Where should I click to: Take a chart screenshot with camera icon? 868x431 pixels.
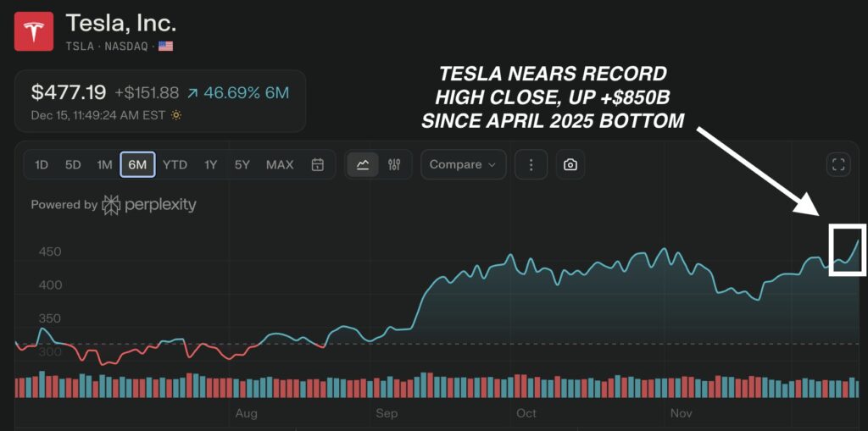click(570, 164)
